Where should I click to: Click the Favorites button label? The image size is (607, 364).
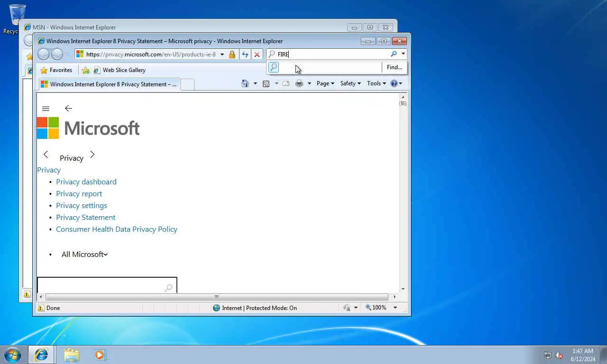[61, 70]
